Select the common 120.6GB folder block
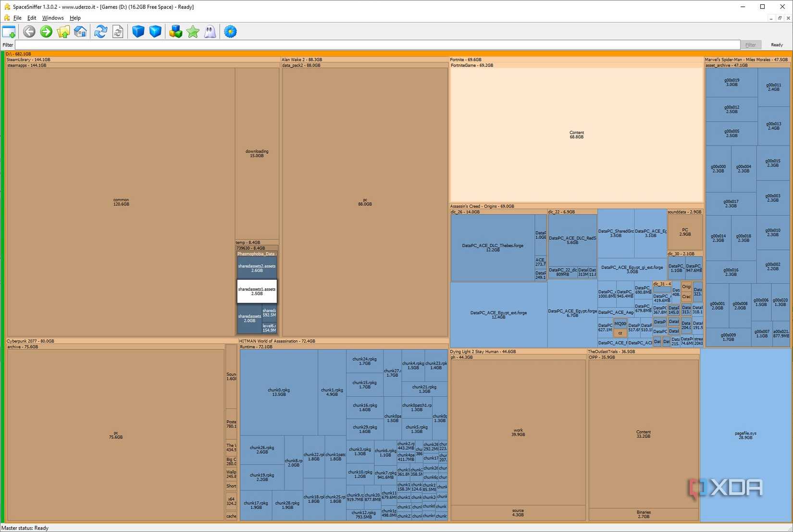Image resolution: width=793 pixels, height=532 pixels. coord(121,202)
